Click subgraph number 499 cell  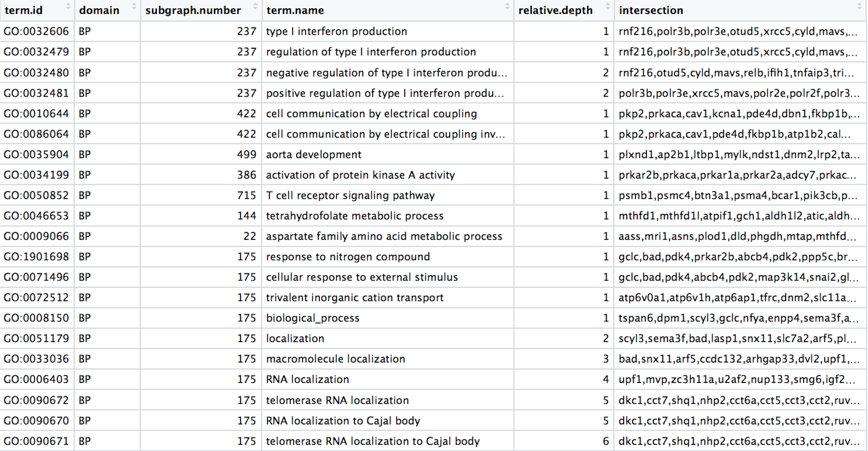(x=201, y=154)
